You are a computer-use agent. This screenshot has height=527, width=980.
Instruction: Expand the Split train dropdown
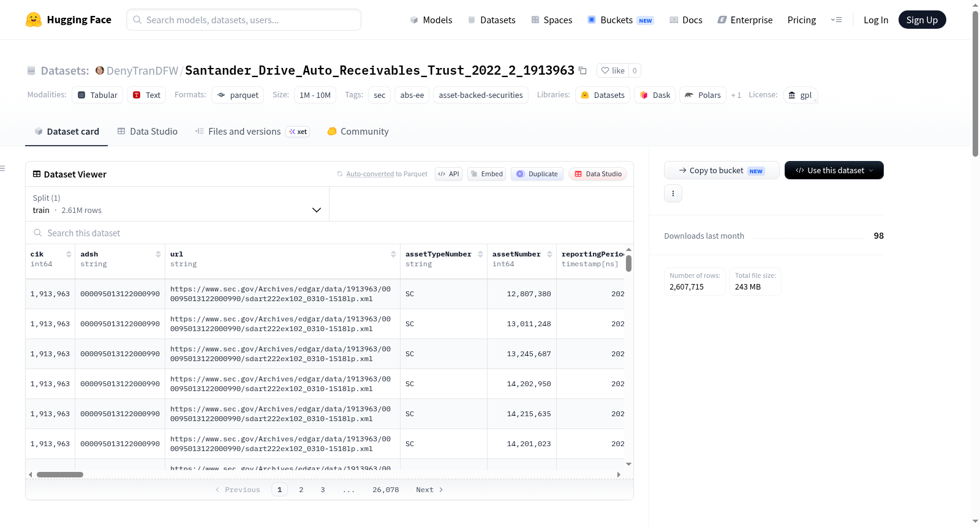(x=178, y=204)
